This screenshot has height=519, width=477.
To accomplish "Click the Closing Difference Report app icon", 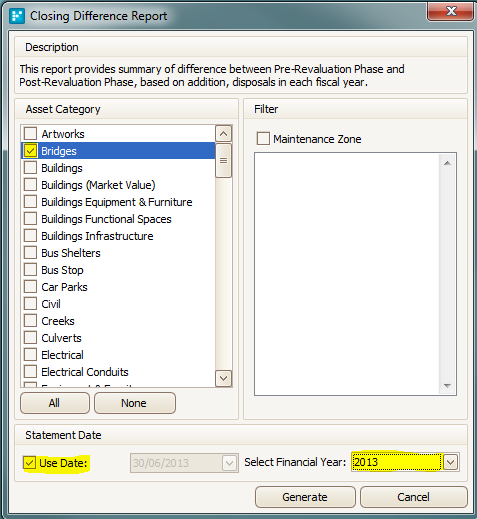I will (17, 16).
